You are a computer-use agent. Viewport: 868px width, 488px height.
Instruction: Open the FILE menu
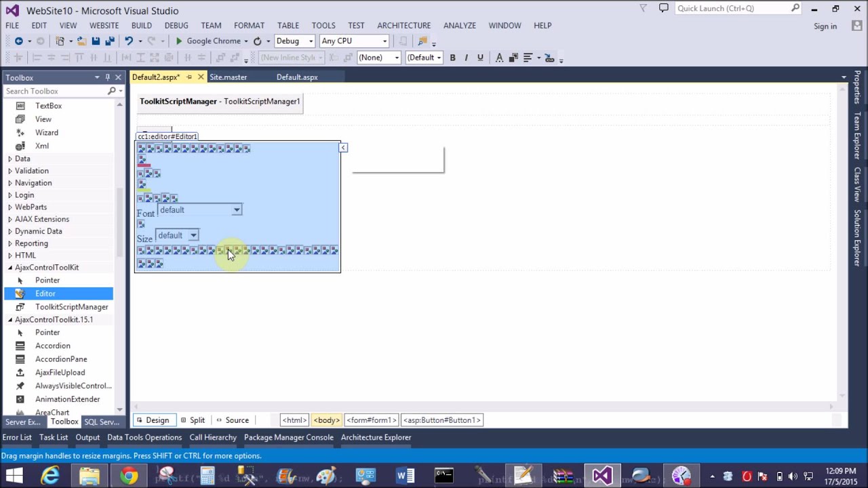tap(12, 25)
